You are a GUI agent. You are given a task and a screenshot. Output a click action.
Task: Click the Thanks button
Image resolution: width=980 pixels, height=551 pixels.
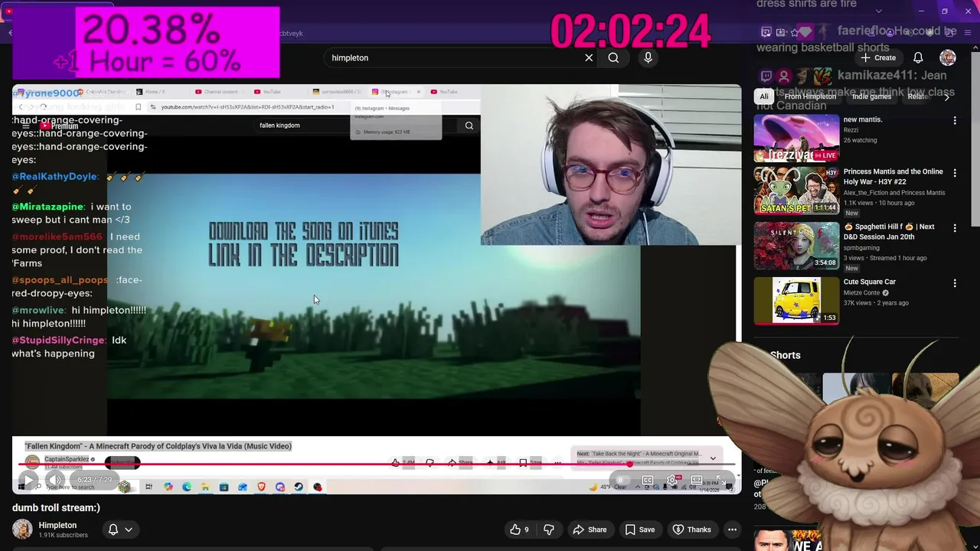click(691, 530)
